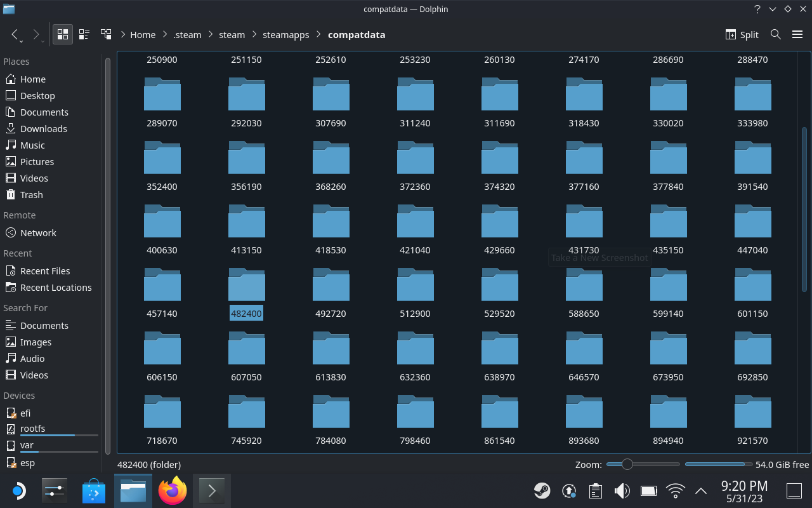Switch to Compact view mode
Viewport: 812px width, 508px height.
coord(84,35)
